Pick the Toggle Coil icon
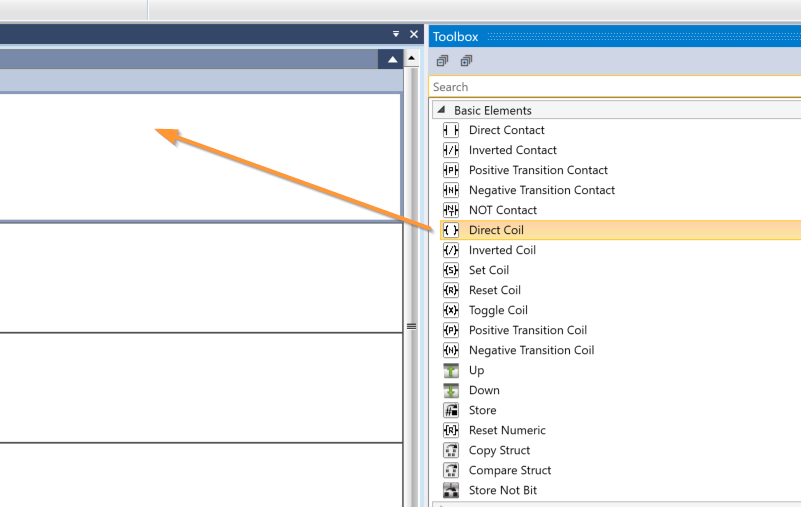Screen dimensions: 801x507 tap(450, 310)
